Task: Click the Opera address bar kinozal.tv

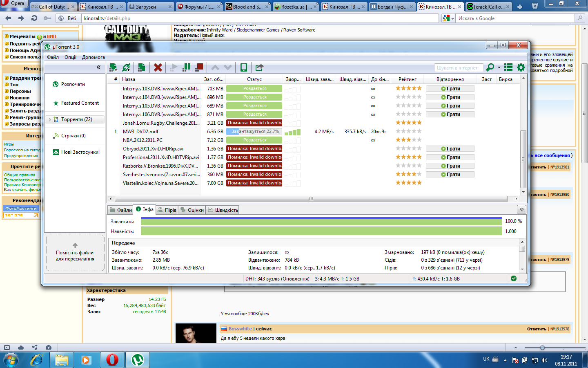Action: [x=260, y=18]
